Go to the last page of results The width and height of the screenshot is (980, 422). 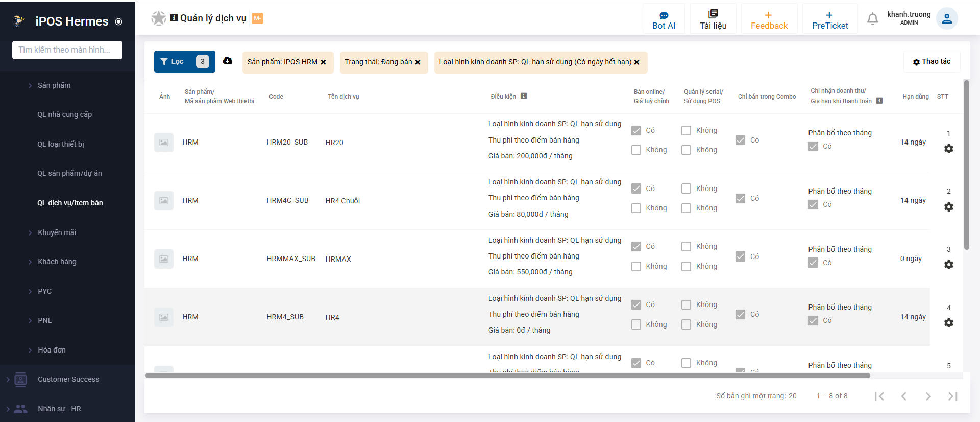952,396
